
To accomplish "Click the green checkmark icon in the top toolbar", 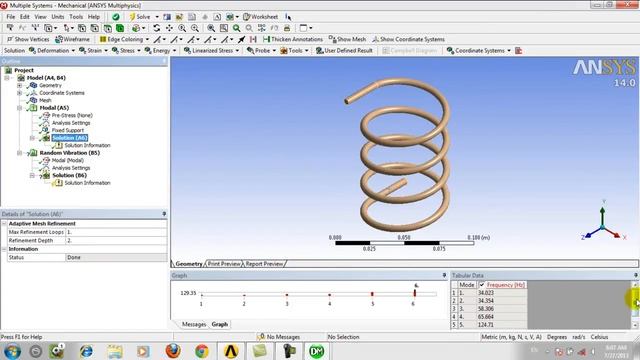I will tap(116, 17).
